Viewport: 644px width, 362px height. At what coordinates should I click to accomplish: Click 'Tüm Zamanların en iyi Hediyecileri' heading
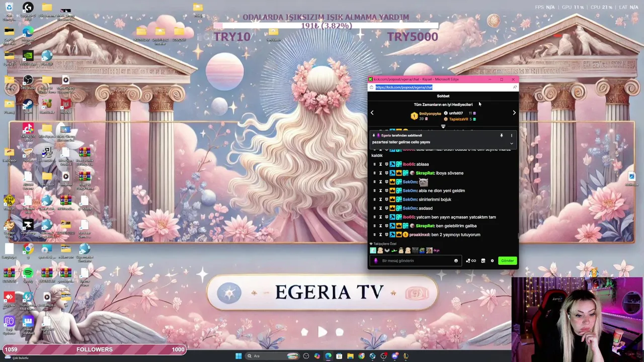(443, 105)
